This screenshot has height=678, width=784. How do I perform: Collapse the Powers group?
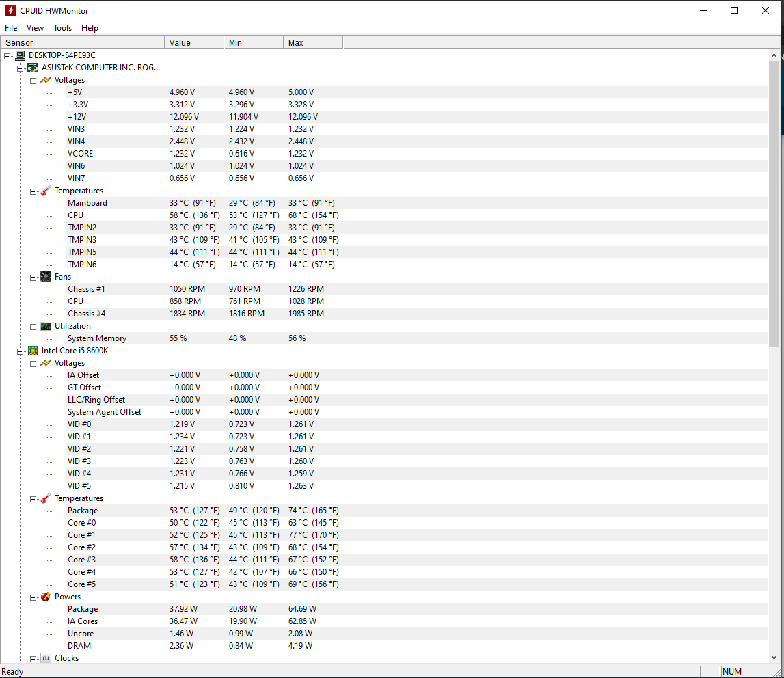tap(33, 597)
